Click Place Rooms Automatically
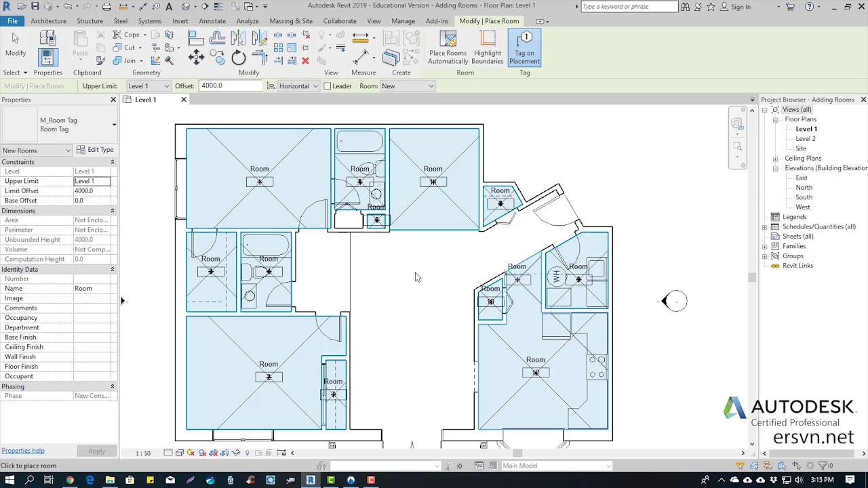This screenshot has height=488, width=868. (x=448, y=47)
